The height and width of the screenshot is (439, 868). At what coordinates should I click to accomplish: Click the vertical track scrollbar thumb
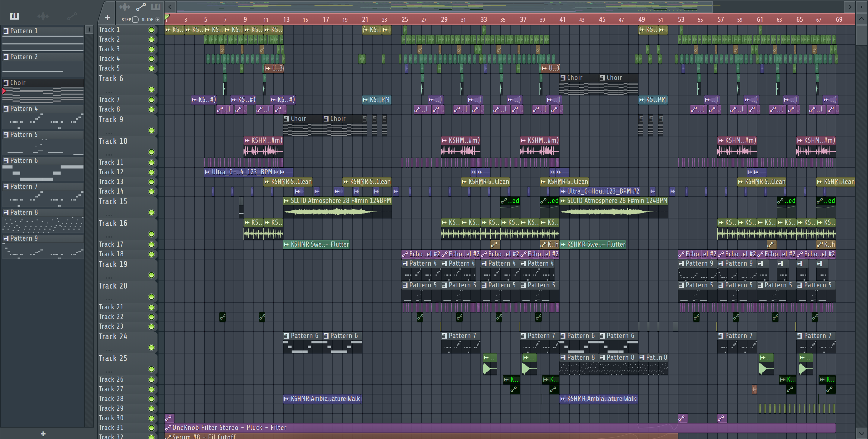862,35
